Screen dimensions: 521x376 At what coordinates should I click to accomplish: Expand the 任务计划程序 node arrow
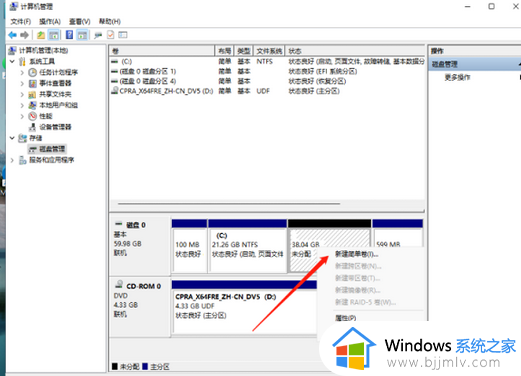click(22, 72)
